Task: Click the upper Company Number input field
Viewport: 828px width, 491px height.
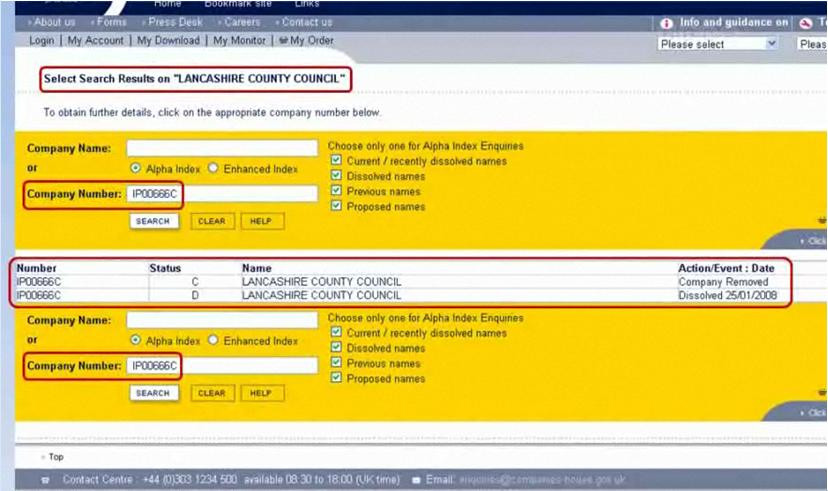Action: tap(222, 194)
